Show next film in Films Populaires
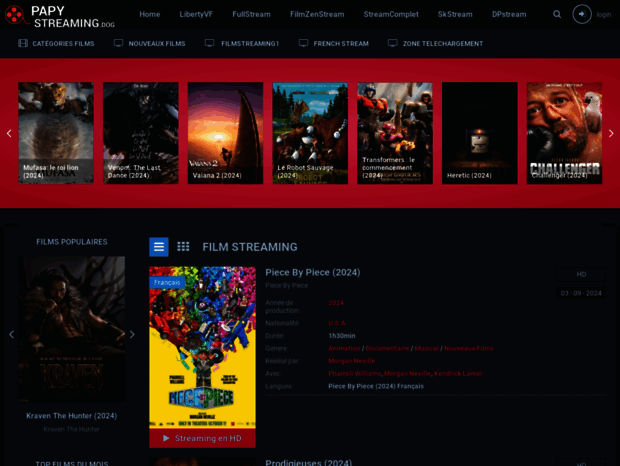Image resolution: width=620 pixels, height=466 pixels. (132, 334)
